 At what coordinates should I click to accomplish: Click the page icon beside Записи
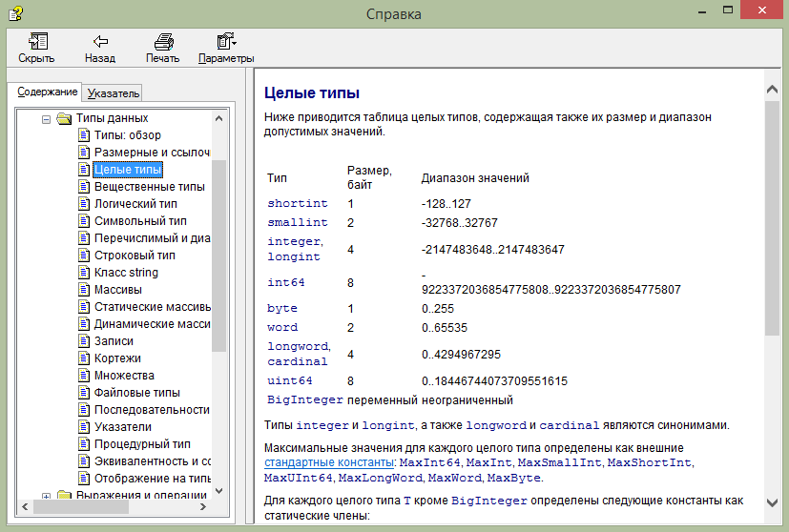[x=84, y=341]
